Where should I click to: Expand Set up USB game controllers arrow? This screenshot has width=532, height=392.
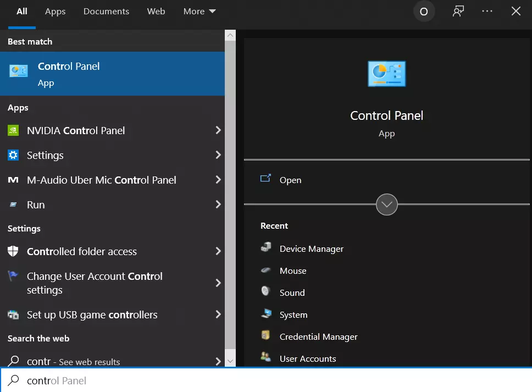point(218,314)
